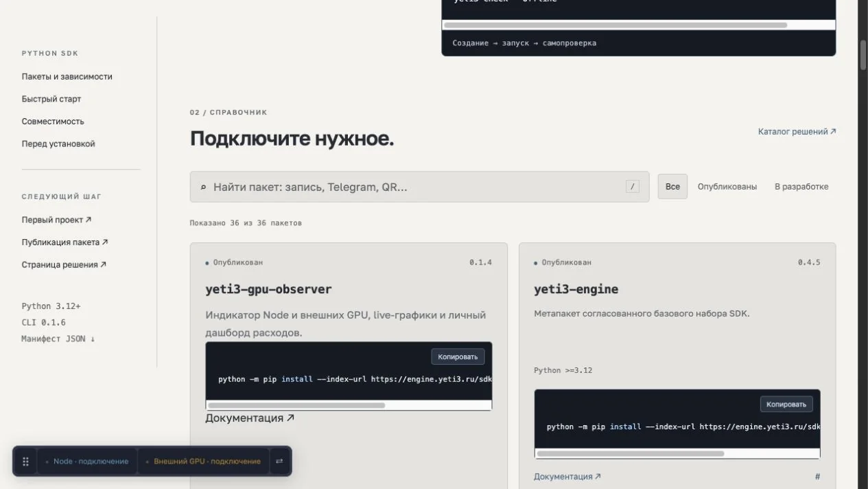The width and height of the screenshot is (868, 489).
Task: Open Документация link under yeti3-gpu-observer
Action: (x=250, y=418)
